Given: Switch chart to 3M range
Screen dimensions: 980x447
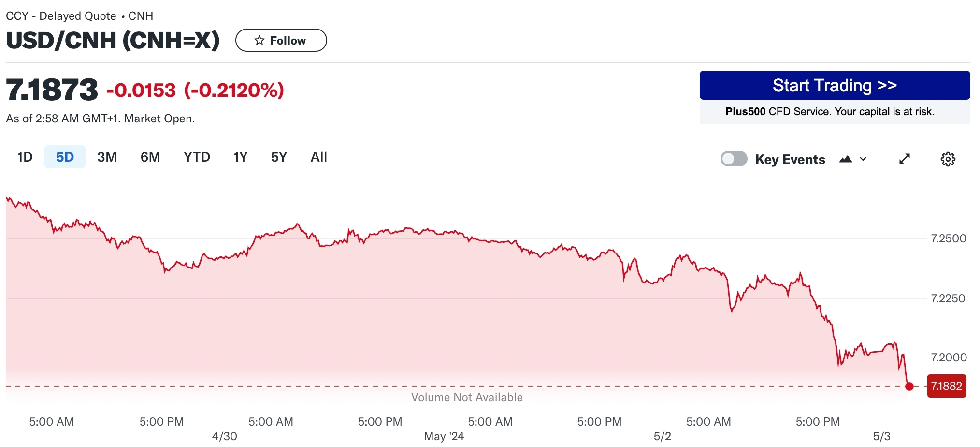Looking at the screenshot, I should (107, 157).
